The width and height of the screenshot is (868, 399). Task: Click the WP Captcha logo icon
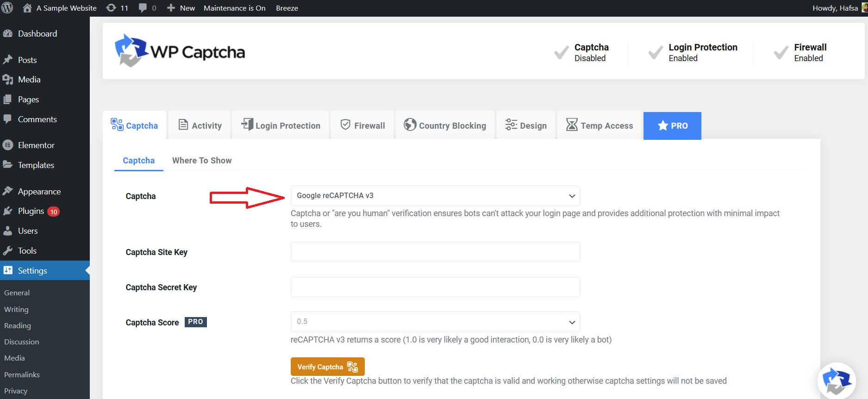click(x=131, y=51)
